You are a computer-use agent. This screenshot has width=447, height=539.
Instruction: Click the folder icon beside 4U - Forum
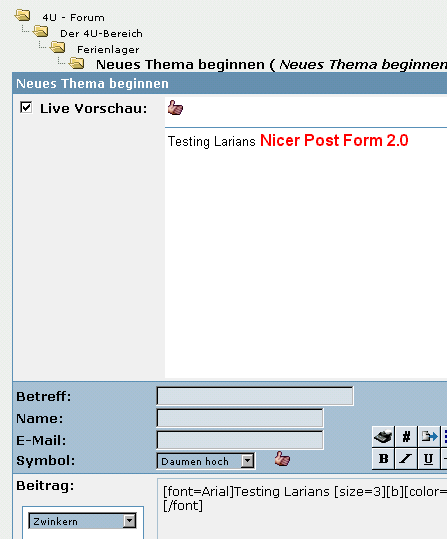click(x=23, y=15)
